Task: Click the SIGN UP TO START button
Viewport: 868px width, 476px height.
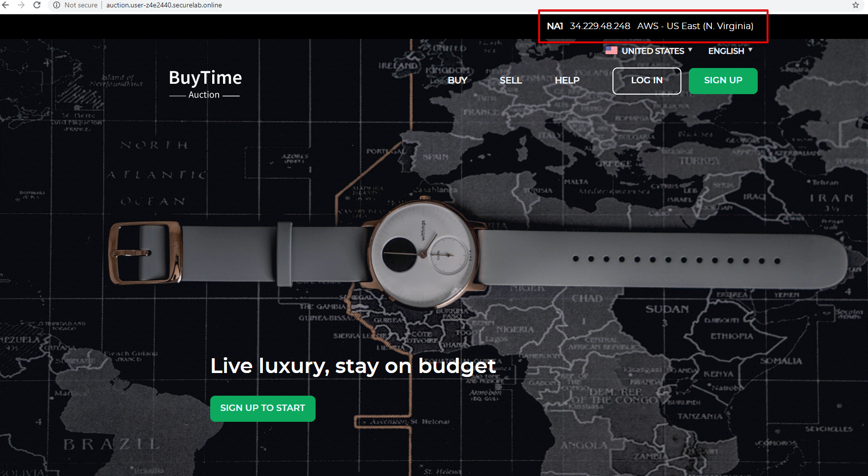Action: pyautogui.click(x=263, y=408)
